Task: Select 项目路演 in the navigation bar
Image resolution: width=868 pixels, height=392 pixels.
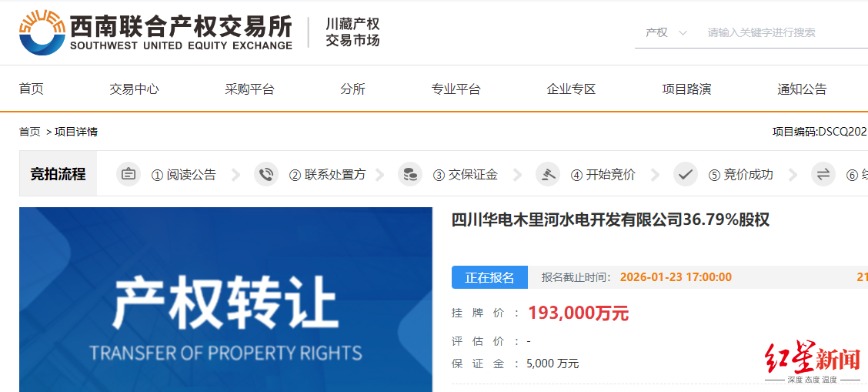Action: coord(686,89)
